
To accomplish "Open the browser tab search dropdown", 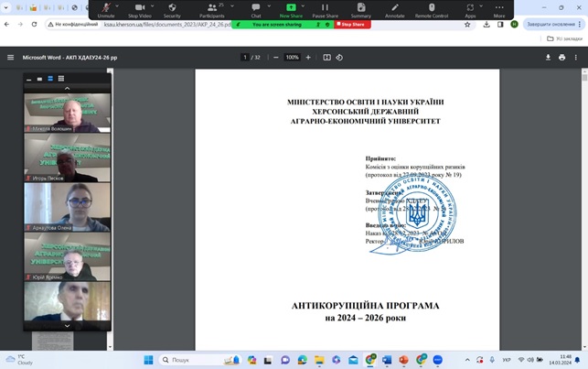I will point(6,7).
